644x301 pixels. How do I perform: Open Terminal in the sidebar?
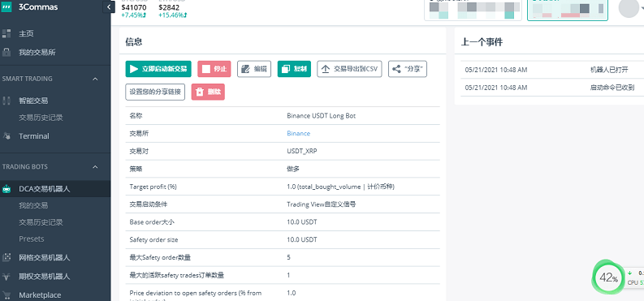pyautogui.click(x=33, y=136)
